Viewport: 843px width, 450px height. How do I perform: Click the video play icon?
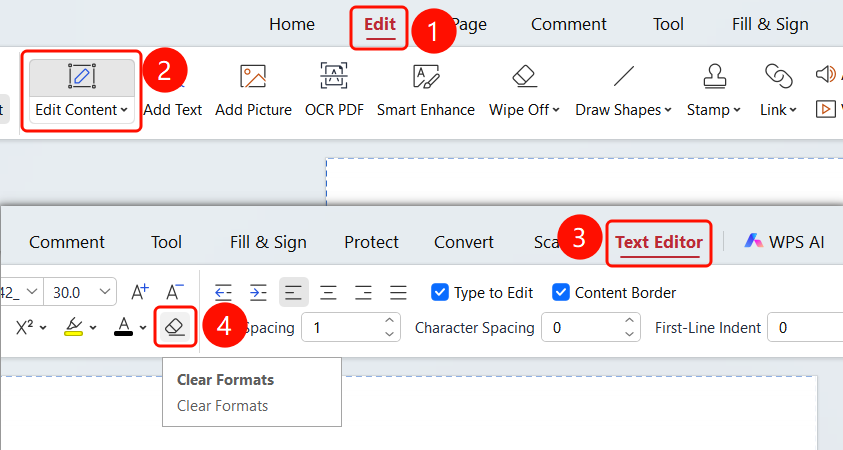(826, 109)
